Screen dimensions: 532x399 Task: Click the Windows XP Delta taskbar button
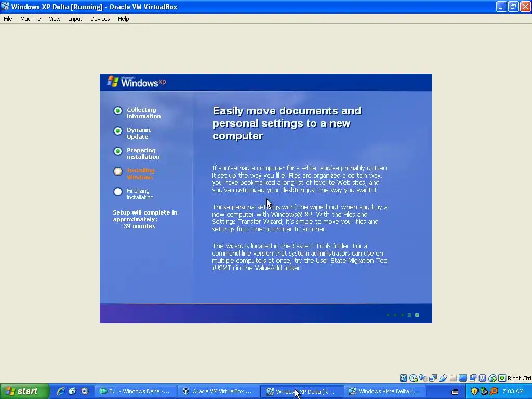pos(302,391)
